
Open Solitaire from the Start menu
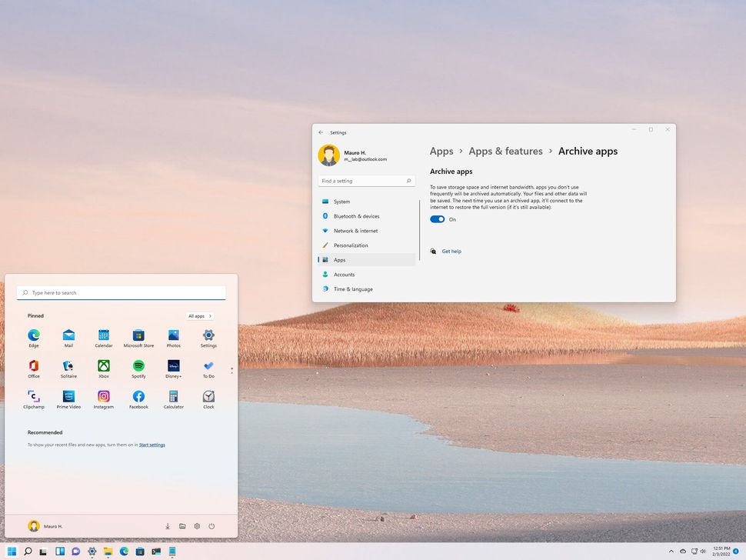(68, 368)
